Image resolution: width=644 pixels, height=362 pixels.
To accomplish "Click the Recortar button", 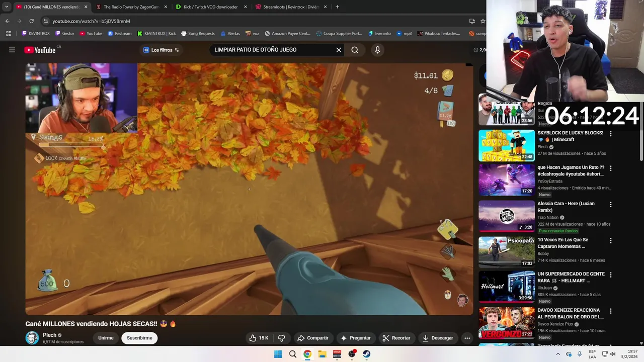I will [396, 338].
